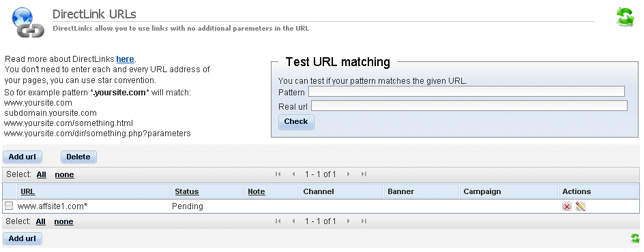Click the Pending status cell
Image resolution: width=644 pixels, height=252 pixels.
[188, 206]
